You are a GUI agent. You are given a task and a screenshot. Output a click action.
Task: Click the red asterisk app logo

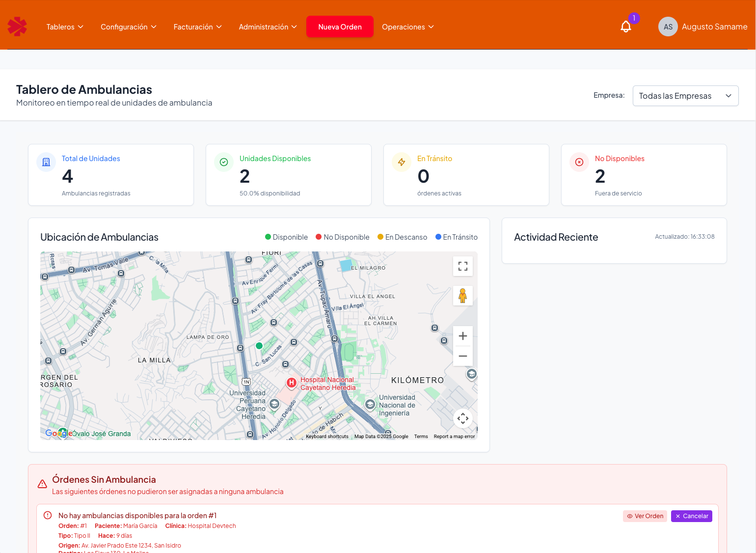click(x=17, y=27)
